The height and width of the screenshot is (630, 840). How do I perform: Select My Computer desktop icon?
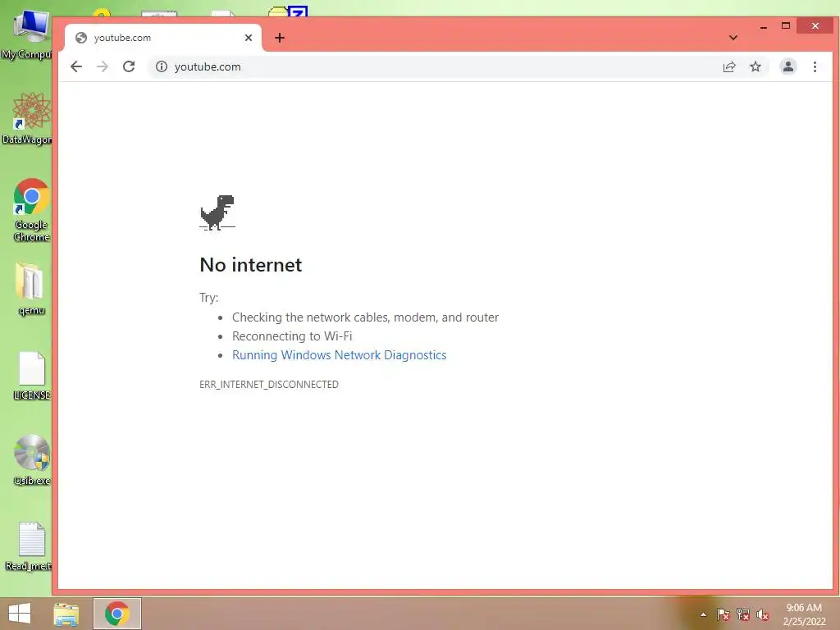click(x=27, y=34)
